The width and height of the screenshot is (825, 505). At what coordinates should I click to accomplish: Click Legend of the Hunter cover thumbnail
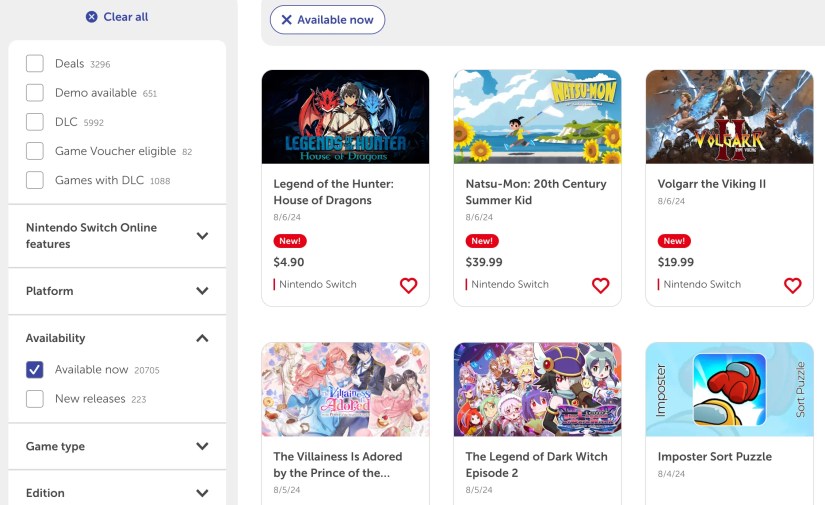click(x=345, y=117)
